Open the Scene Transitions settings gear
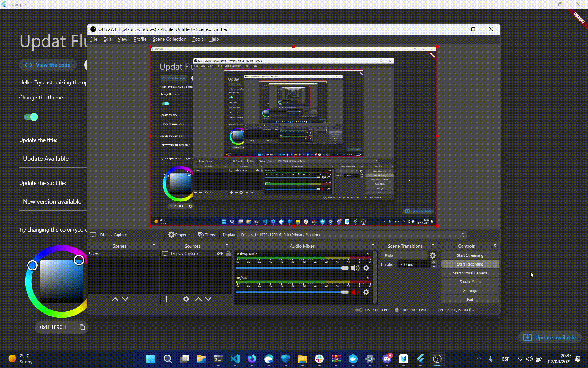This screenshot has width=588, height=368. point(433,255)
